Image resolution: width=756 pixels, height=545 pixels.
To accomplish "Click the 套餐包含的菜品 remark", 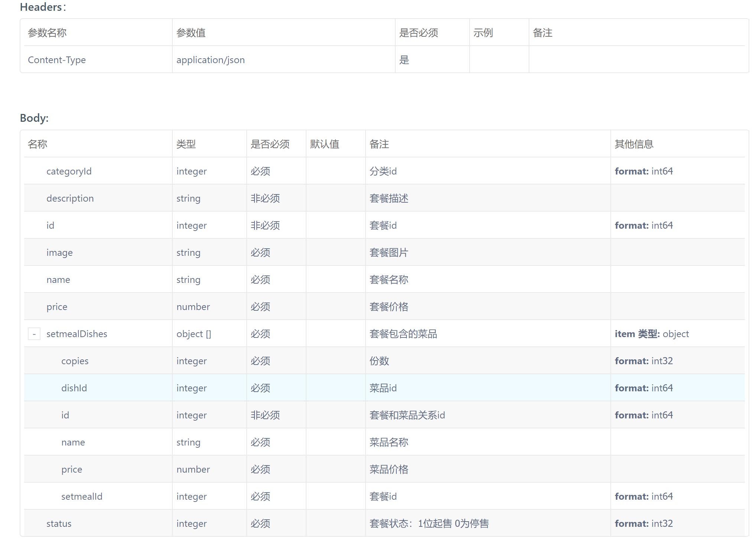I will pyautogui.click(x=403, y=334).
